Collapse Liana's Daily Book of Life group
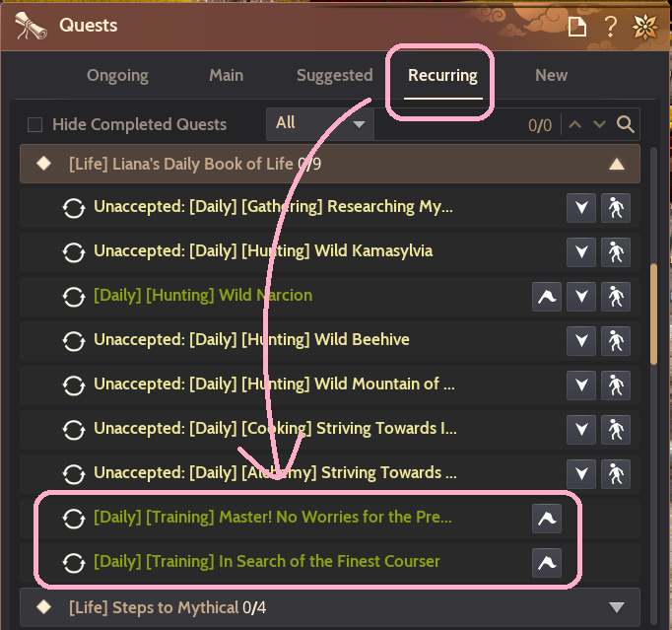 pos(617,164)
